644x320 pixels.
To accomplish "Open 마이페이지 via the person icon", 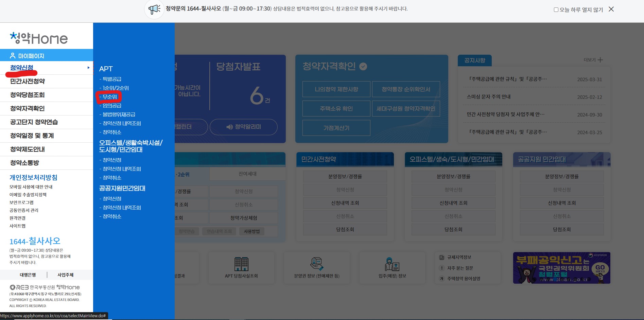I will coord(13,55).
